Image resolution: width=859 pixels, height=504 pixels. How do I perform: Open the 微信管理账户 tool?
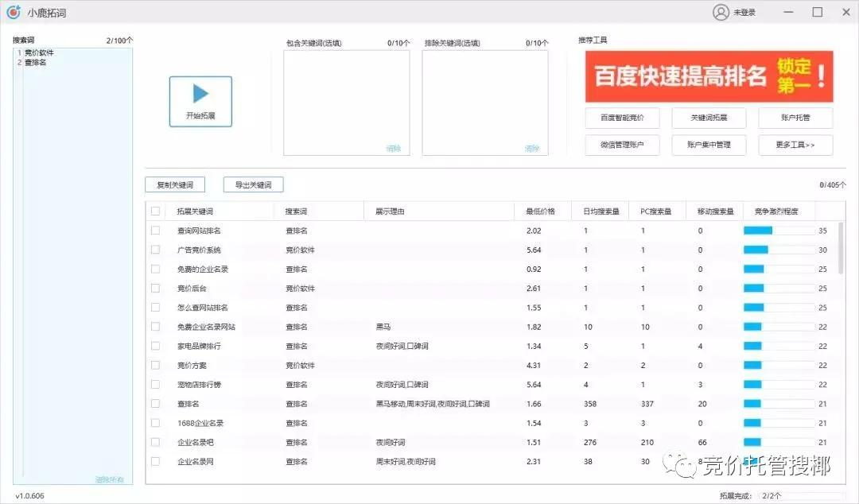click(x=622, y=145)
